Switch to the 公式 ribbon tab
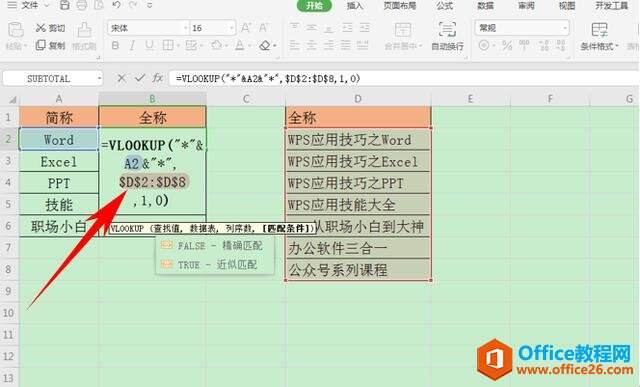Screen dimensions: 640x387 point(444,5)
